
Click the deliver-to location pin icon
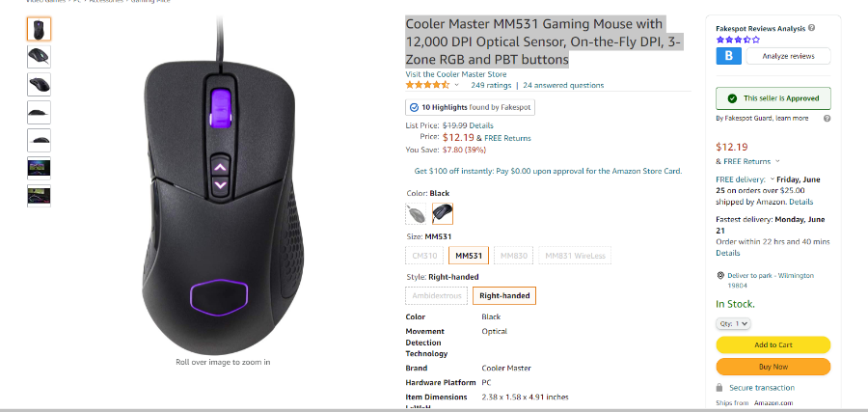[x=720, y=275]
